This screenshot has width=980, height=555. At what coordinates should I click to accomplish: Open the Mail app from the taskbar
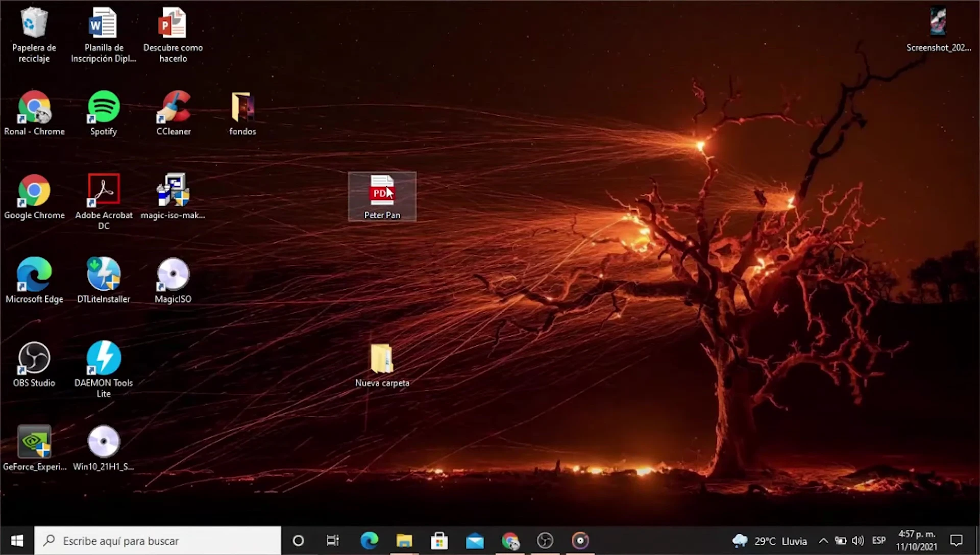(475, 541)
